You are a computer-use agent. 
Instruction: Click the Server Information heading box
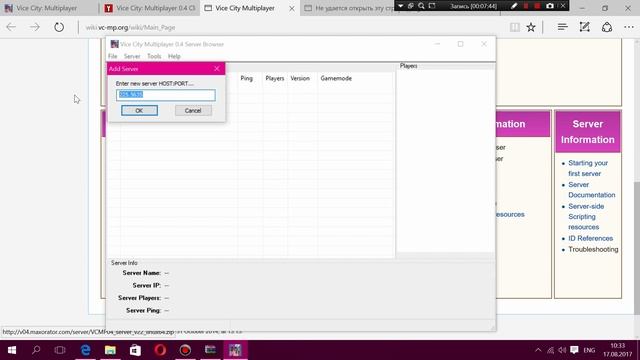coord(588,132)
